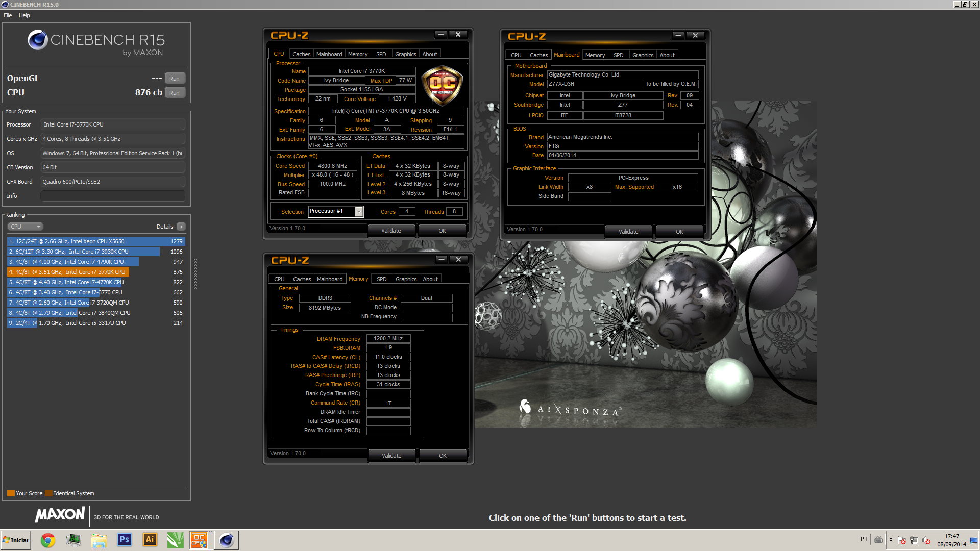
Task: Click the Show Desktop icon in the tray
Action: [974, 540]
